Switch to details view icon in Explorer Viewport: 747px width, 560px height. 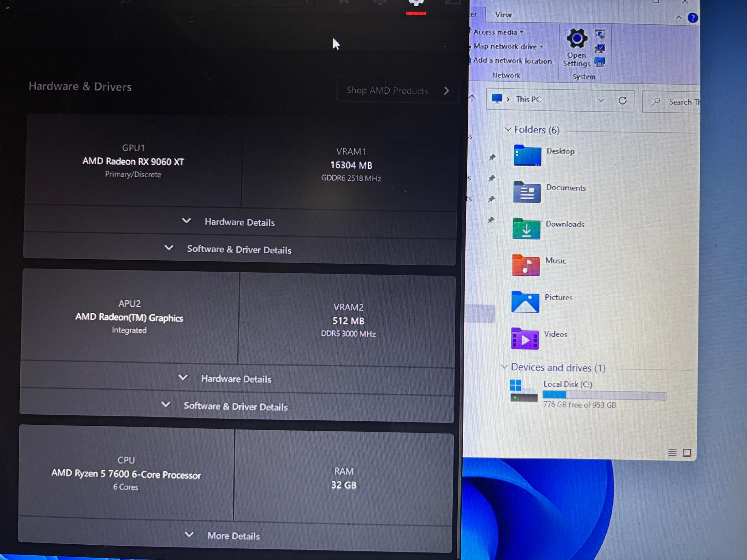672,452
